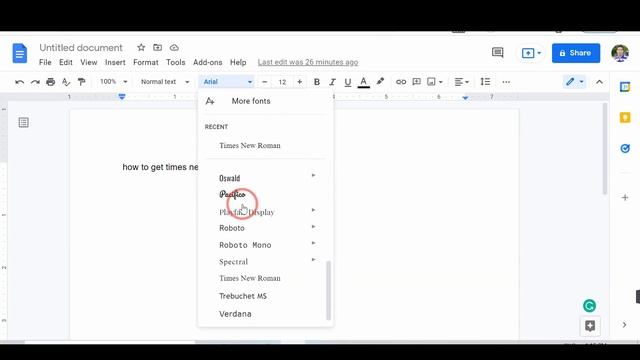Run spelling and grammar check
The height and width of the screenshot is (360, 640).
66,82
